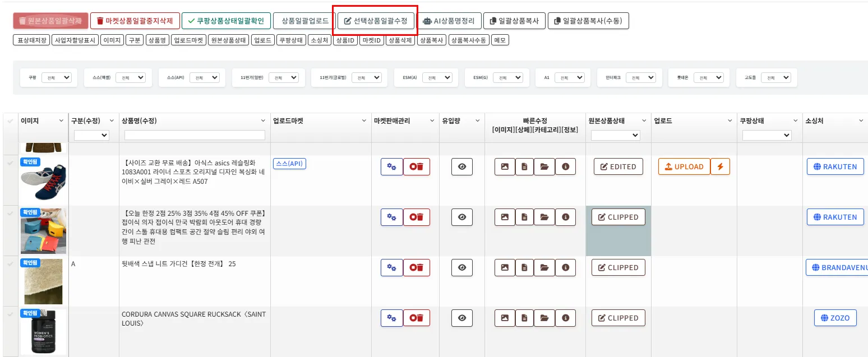Click the 마켓상품일괄중지삭제 button

135,21
